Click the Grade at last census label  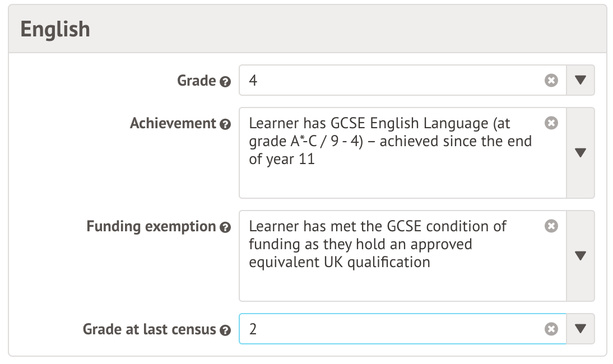(x=149, y=329)
